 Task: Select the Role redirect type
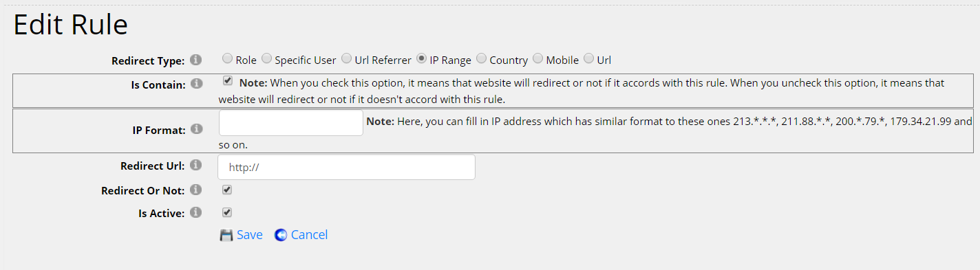(x=227, y=59)
